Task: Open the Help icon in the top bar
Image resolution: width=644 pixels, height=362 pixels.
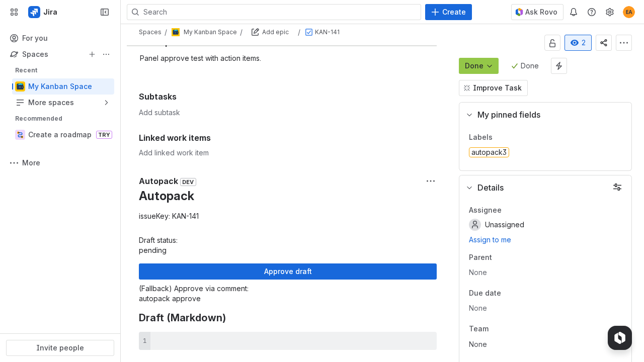Action: pyautogui.click(x=592, y=12)
